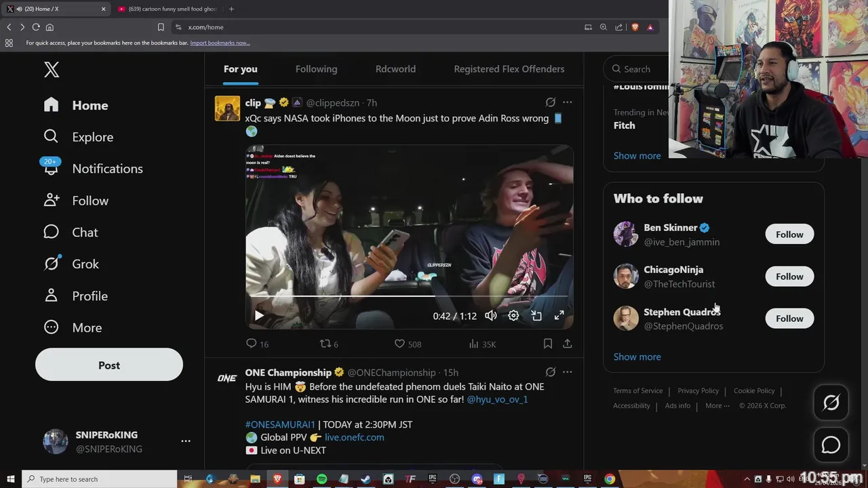The width and height of the screenshot is (868, 488).
Task: Open the Terms of Service link
Action: [638, 390]
